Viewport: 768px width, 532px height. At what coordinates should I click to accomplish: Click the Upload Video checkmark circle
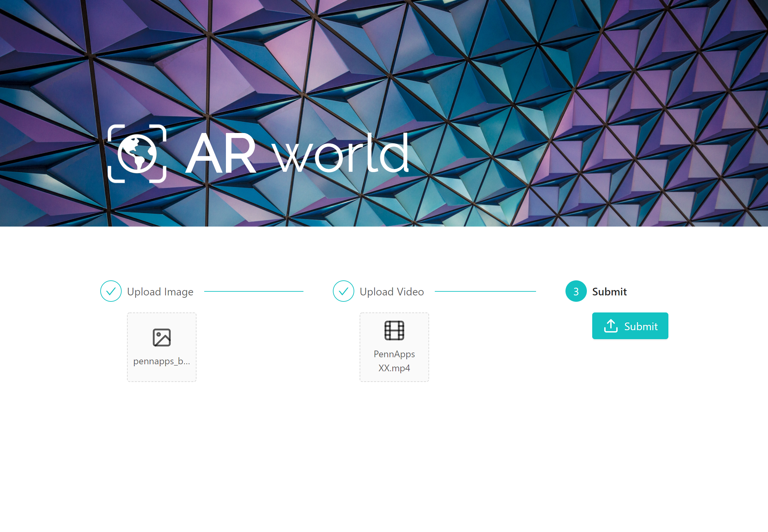point(344,291)
